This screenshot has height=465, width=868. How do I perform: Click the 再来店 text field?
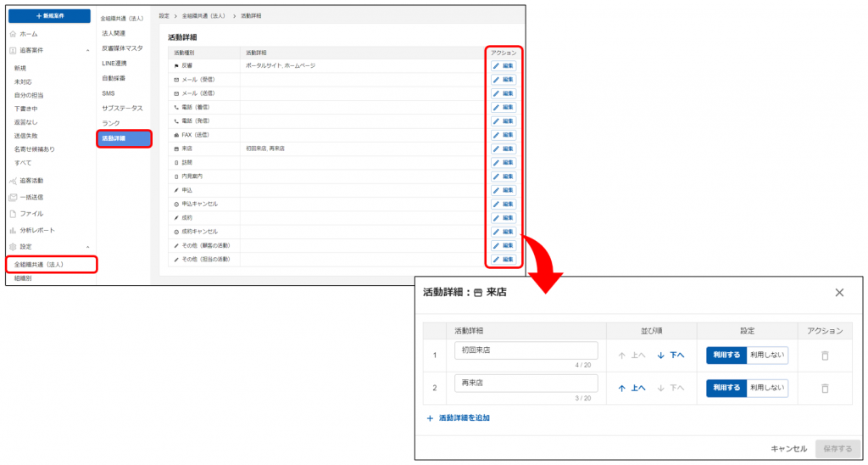526,384
